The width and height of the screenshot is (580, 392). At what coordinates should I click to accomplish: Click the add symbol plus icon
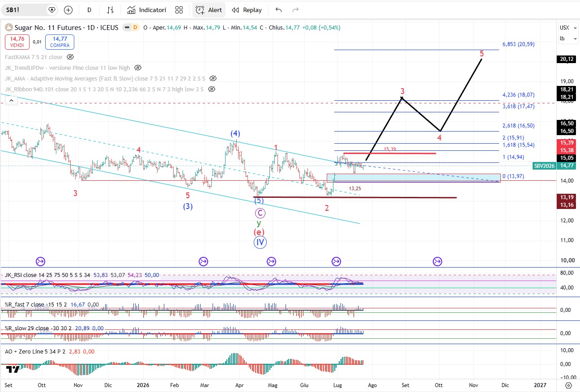point(68,10)
